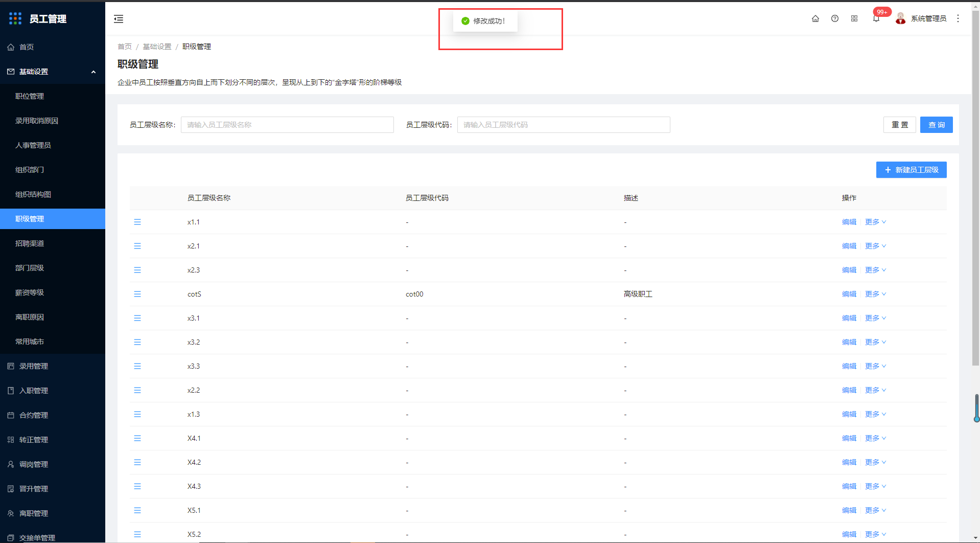Click drag handle icon for row x3.3

point(137,366)
